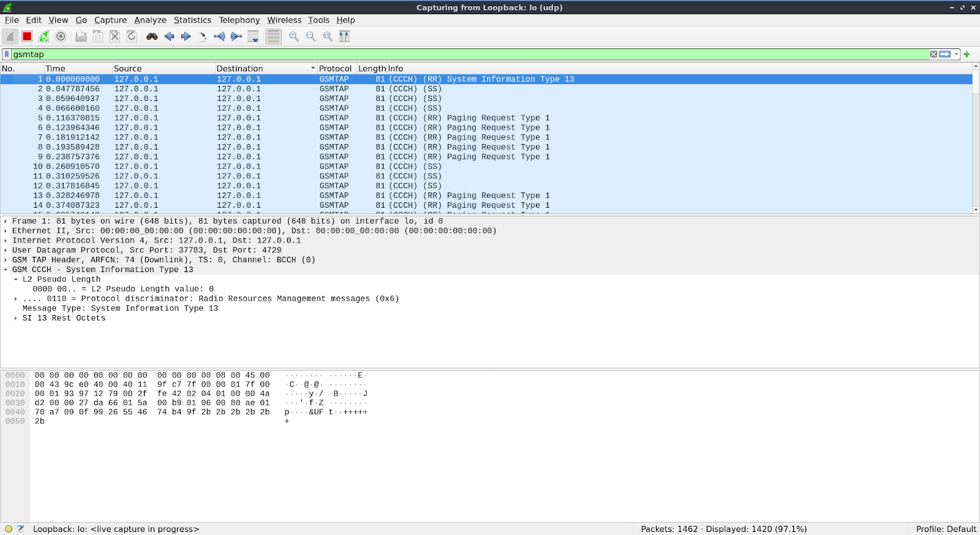The image size is (980, 535).
Task: Select packet 10 at time 0.260910570
Action: tap(486, 167)
